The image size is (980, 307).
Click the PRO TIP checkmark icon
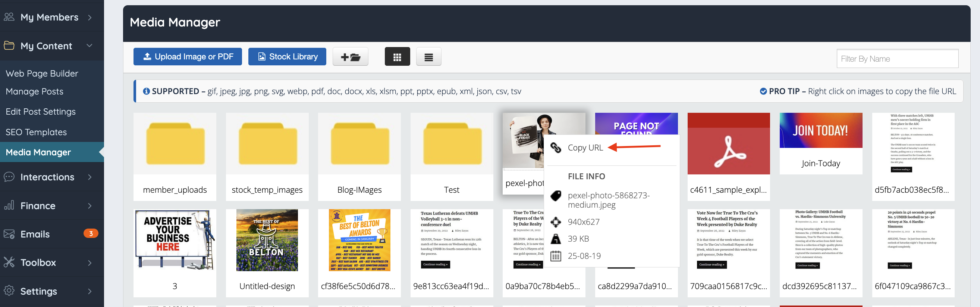pos(763,92)
